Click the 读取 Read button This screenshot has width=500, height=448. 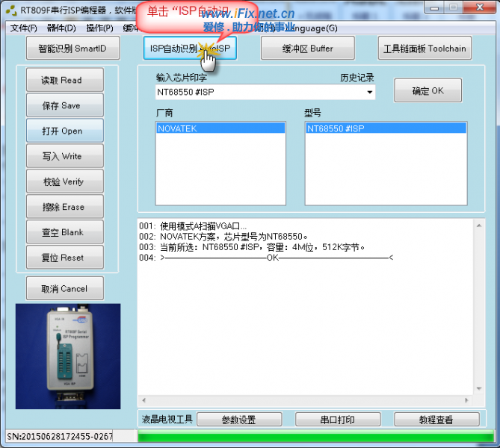click(x=64, y=81)
